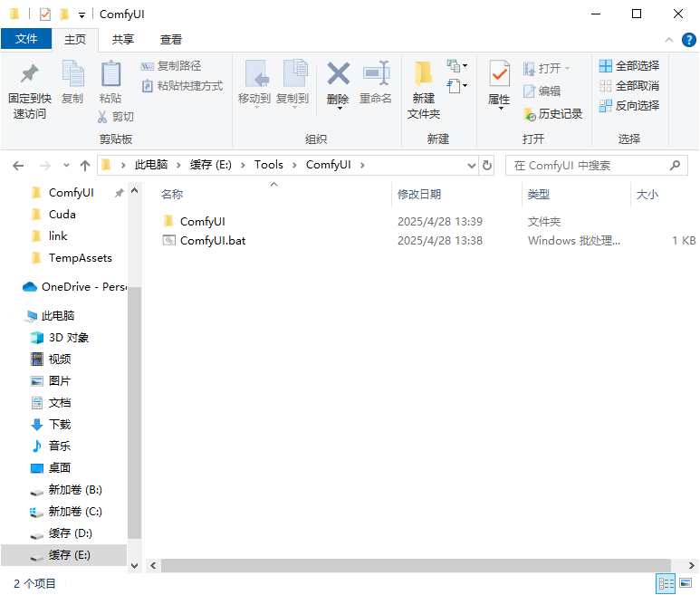
Task: Click 此电脑 in the address breadcrumb
Action: pyautogui.click(x=151, y=165)
